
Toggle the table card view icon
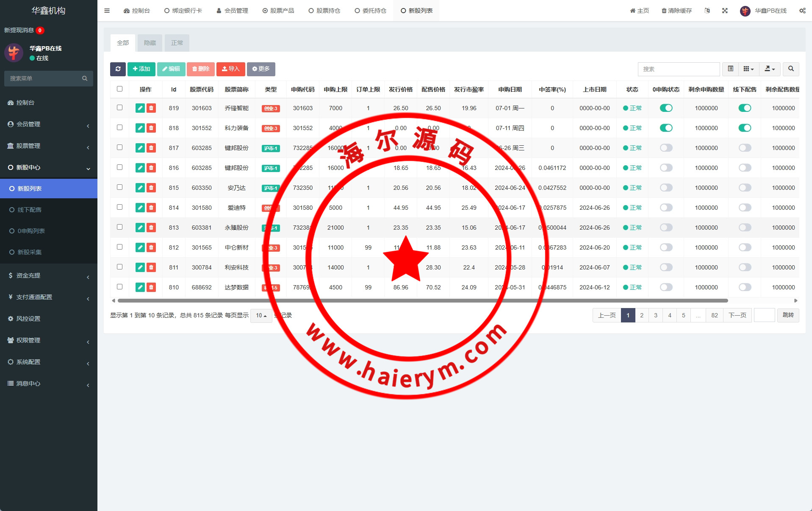point(730,69)
